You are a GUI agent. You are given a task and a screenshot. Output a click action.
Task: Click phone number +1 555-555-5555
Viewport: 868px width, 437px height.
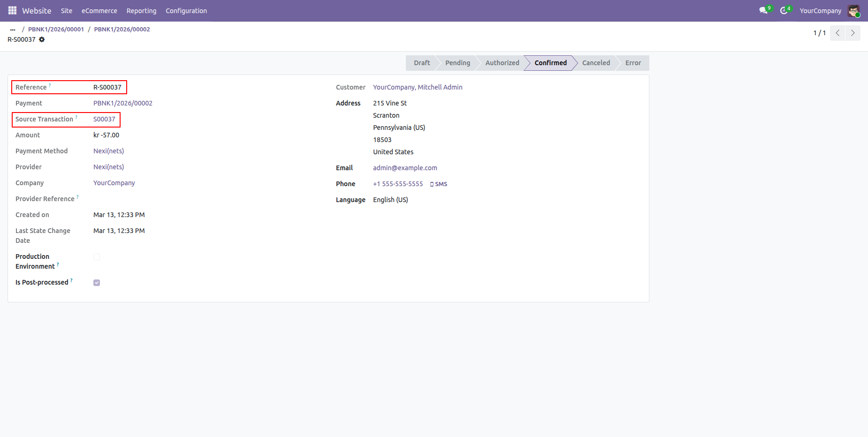(x=398, y=184)
